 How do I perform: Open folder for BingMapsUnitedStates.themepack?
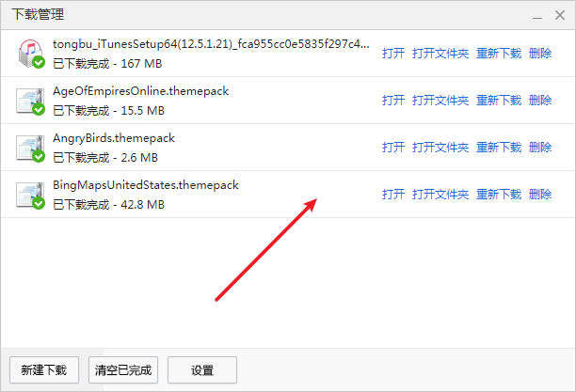(440, 195)
